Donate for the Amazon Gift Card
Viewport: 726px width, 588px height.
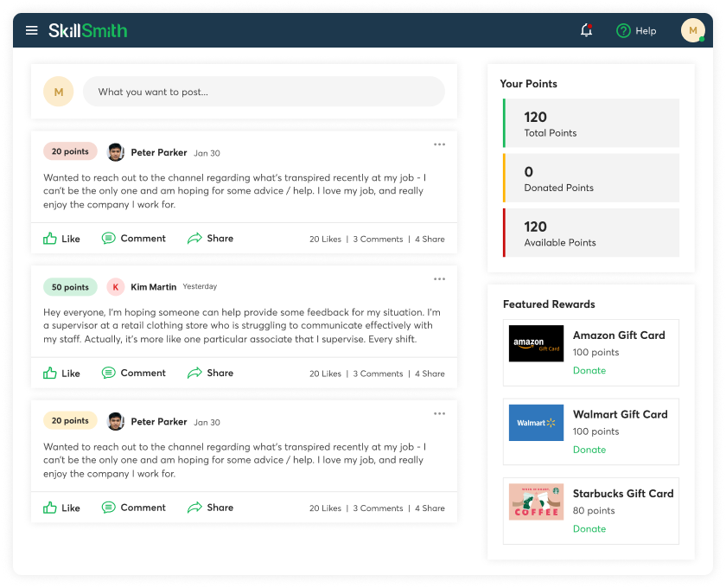pos(589,370)
